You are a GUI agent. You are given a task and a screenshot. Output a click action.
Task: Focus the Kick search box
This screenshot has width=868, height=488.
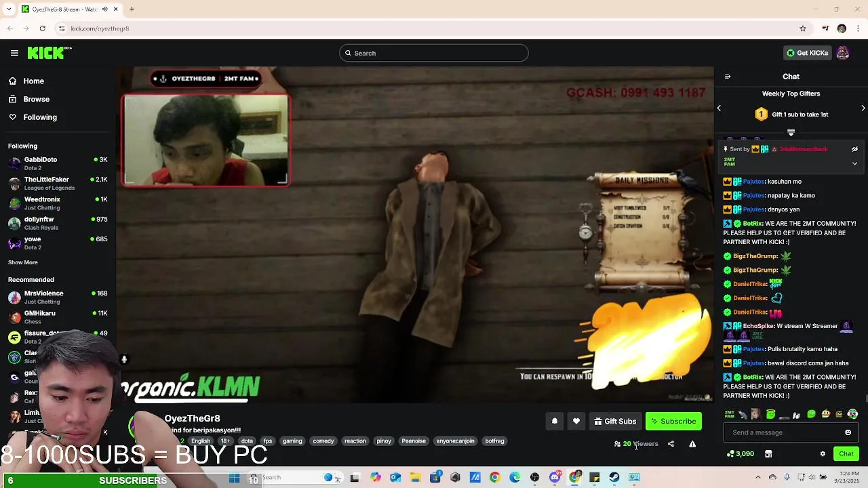coord(434,53)
